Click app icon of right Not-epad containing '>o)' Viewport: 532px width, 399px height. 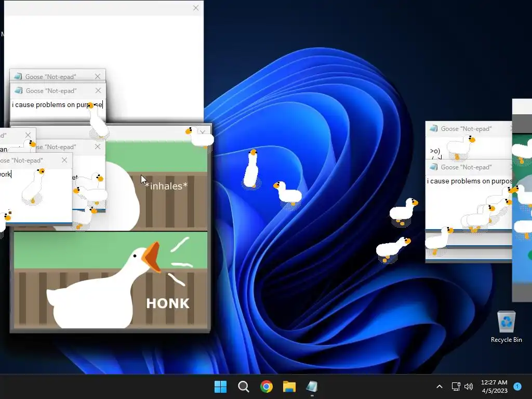click(x=433, y=129)
